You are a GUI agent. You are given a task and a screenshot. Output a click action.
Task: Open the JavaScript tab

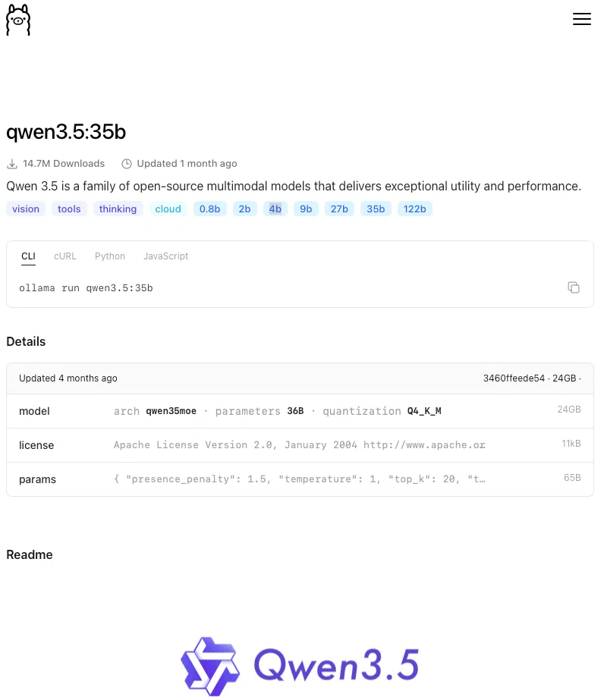click(165, 256)
